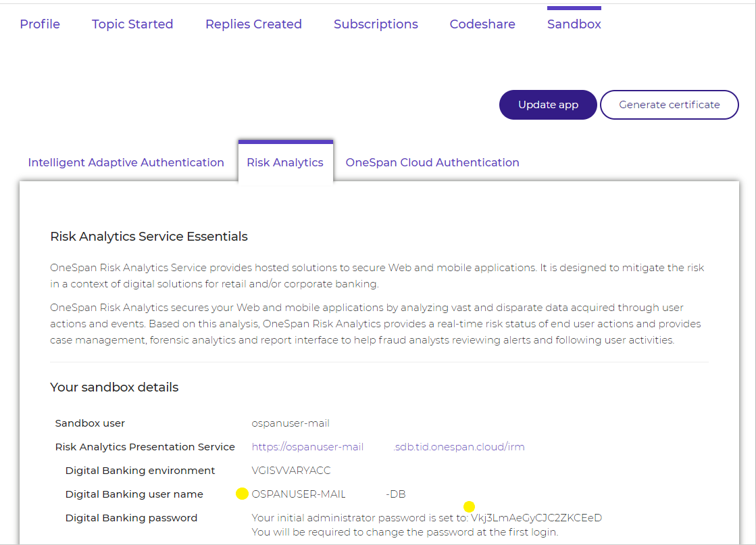Switch to Intelligent Adaptive Authentication tab

tap(126, 163)
